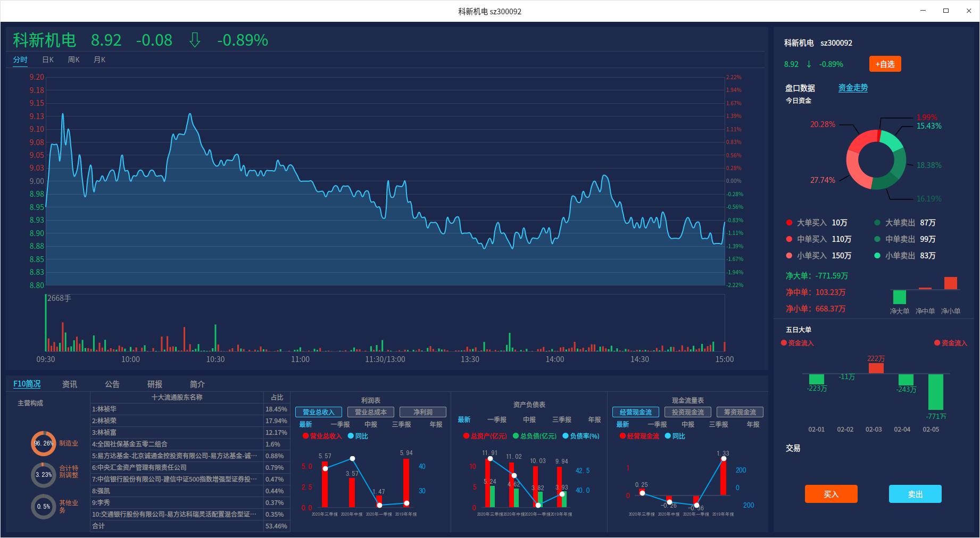Image resolution: width=980 pixels, height=538 pixels.
Task: Click the green 小单卖出 legend dot
Action: pos(877,256)
